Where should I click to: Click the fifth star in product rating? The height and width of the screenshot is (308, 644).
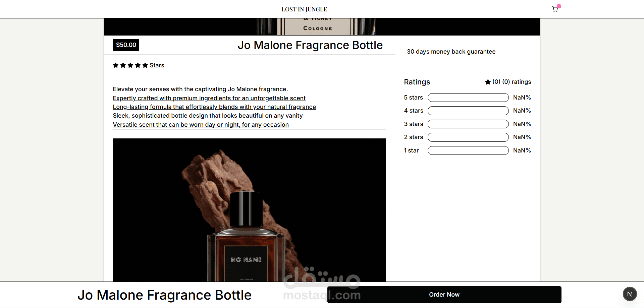145,65
